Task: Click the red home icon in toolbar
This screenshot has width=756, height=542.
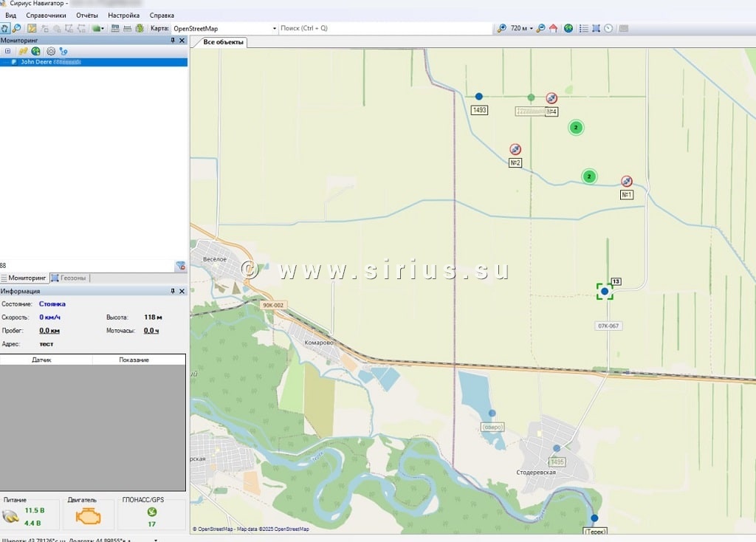Action: click(552, 28)
